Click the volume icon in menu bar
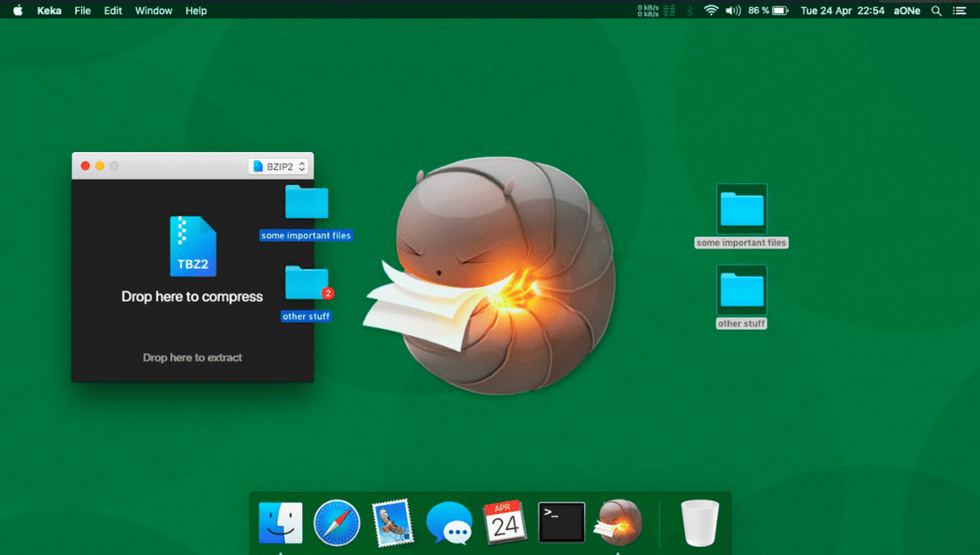Viewport: 980px width, 555px height. (733, 11)
